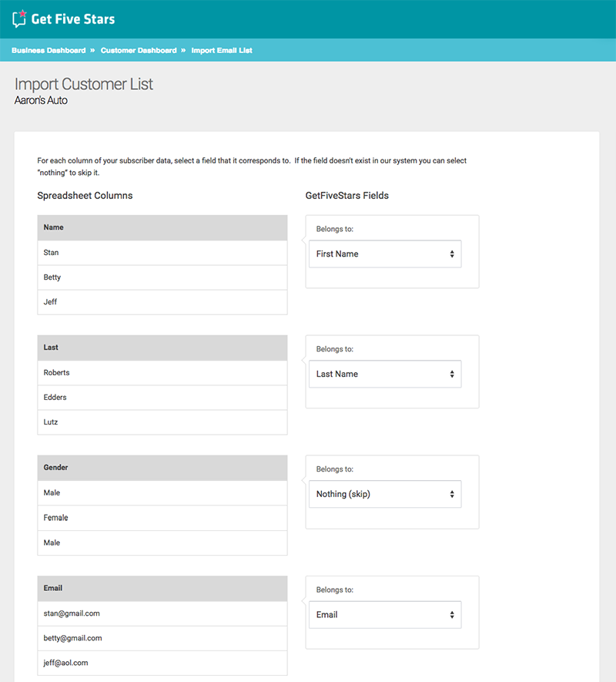The width and height of the screenshot is (616, 682).
Task: Click the Roberts cell
Action: (162, 373)
